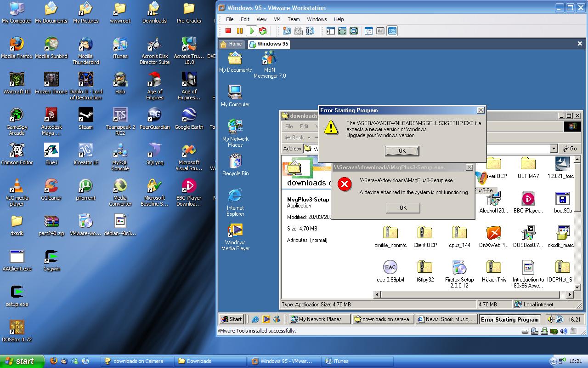588x368 pixels.
Task: Click News, Sport, Music guest taskbar button
Action: pyautogui.click(x=447, y=319)
